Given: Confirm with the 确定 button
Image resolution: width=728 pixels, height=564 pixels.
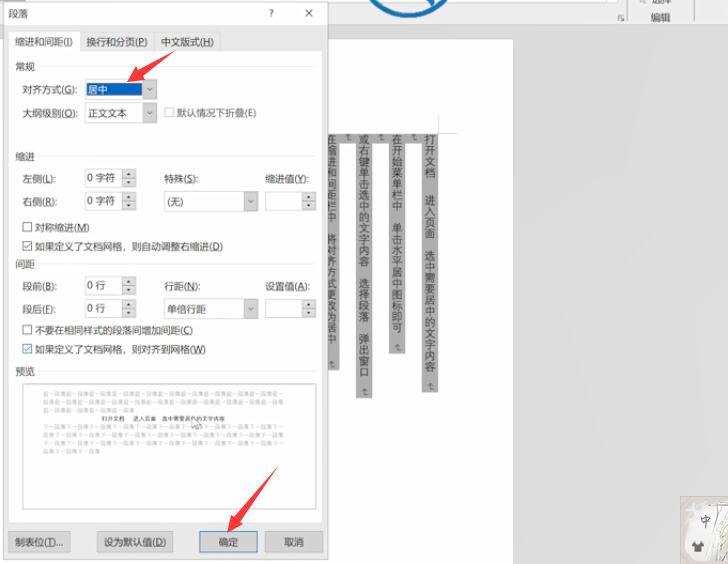Looking at the screenshot, I should tap(228, 542).
